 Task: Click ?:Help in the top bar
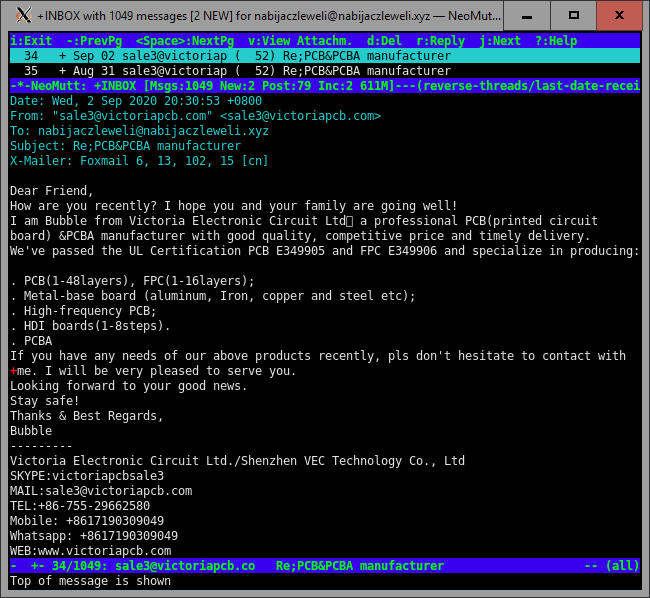[557, 41]
